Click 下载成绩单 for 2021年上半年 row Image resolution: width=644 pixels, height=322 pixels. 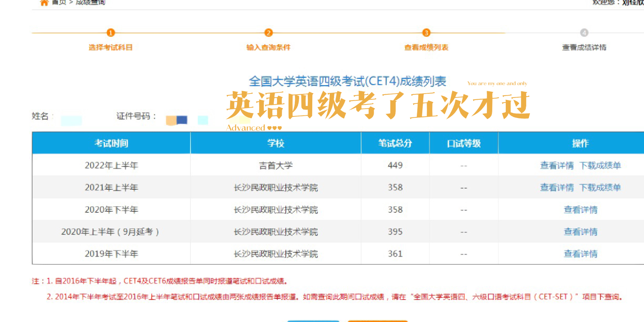[600, 187]
